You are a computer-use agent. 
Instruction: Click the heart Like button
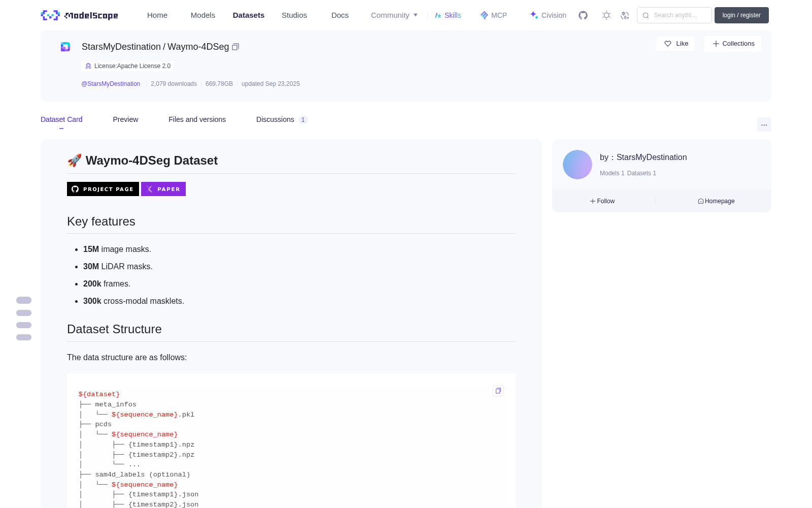675,44
